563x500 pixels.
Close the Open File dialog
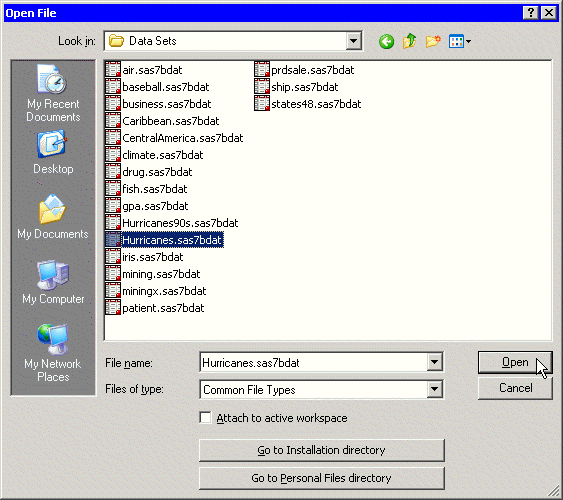(x=549, y=13)
